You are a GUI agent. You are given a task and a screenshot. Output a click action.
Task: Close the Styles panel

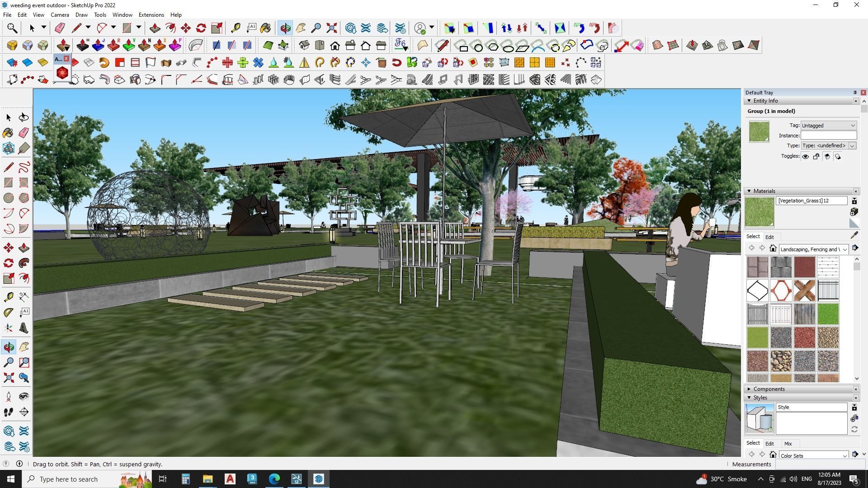point(856,398)
